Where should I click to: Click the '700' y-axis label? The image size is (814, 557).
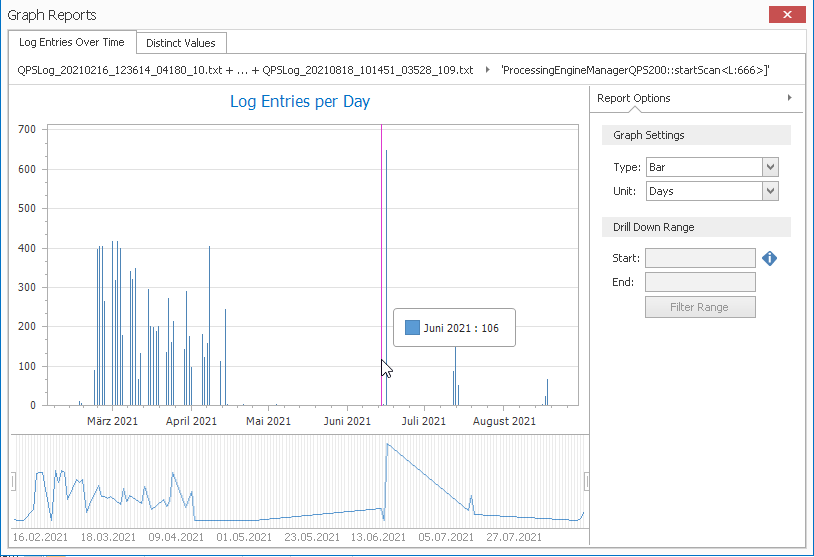[x=27, y=129]
